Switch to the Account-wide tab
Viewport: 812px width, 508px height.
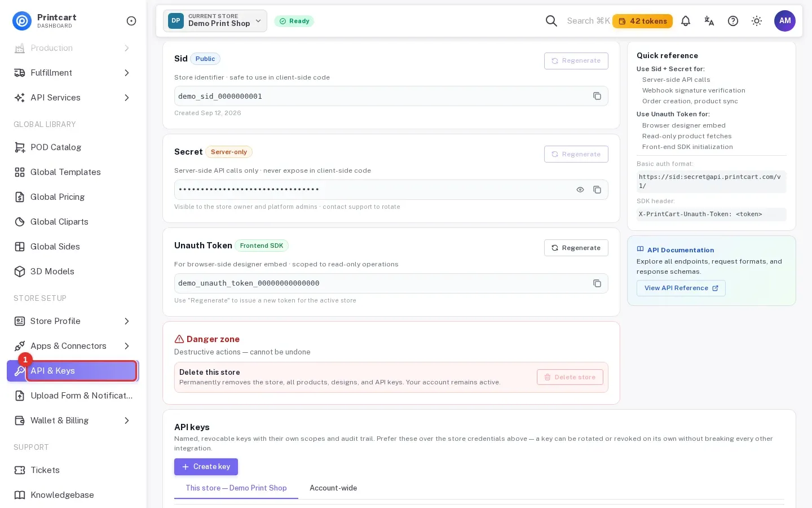pos(333,488)
